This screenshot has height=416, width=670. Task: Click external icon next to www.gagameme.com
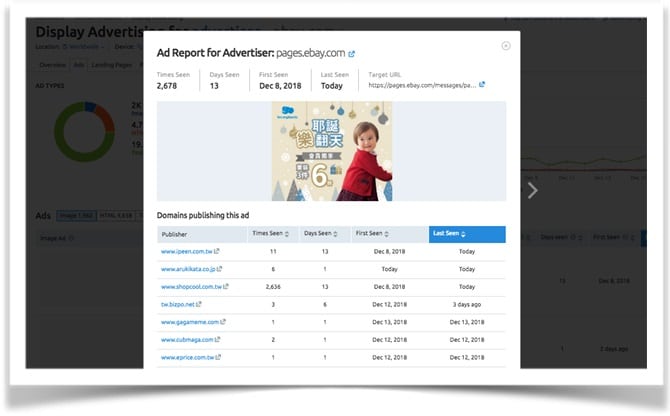223,322
